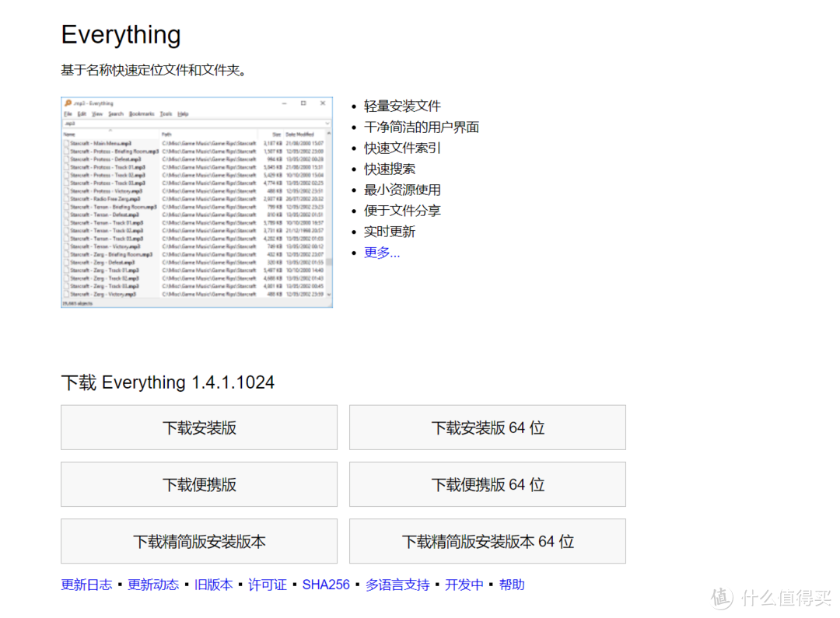Open the 更多... features link
The height and width of the screenshot is (618, 840).
click(382, 252)
